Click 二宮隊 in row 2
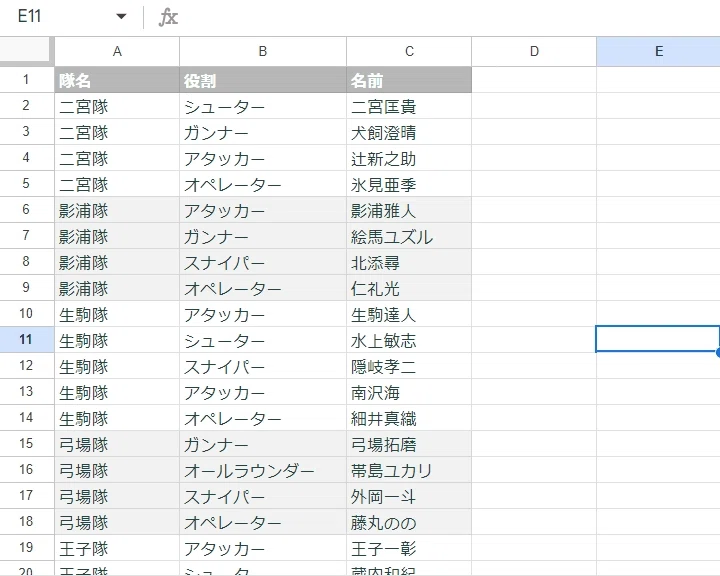720x576 pixels. coord(117,106)
